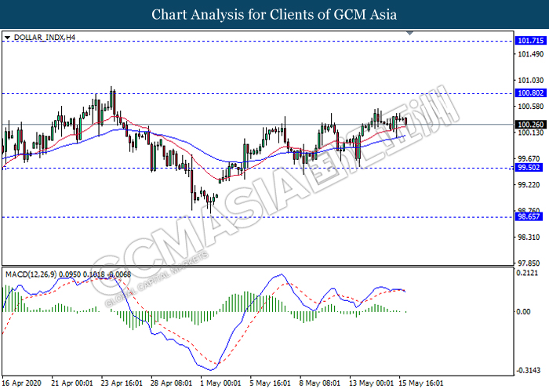
Task: Click the triangle beside DOLLAR_INDX,H4 label
Action: (7, 37)
